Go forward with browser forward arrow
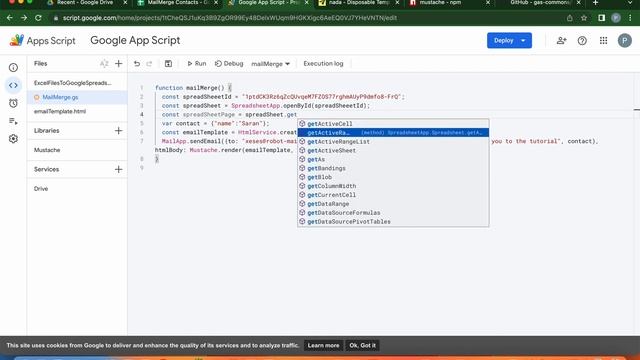Screen dimensions: 640x360 pos(24,18)
